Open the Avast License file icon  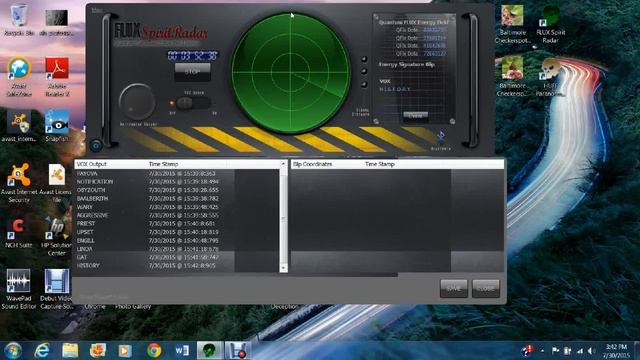(57, 182)
